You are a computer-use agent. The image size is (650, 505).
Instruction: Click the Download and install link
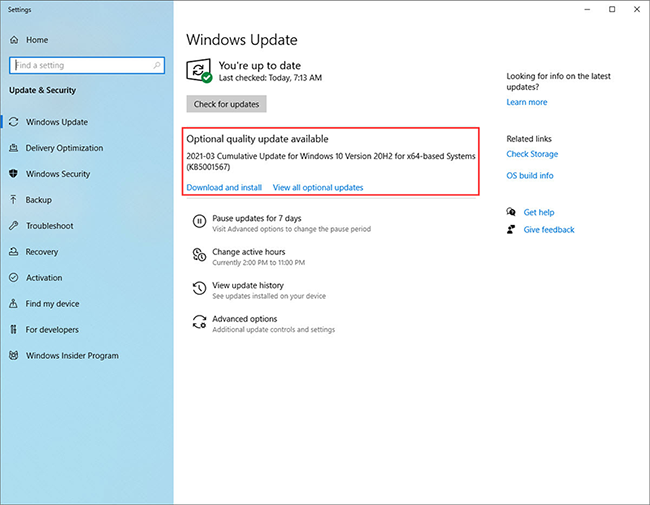pyautogui.click(x=224, y=187)
